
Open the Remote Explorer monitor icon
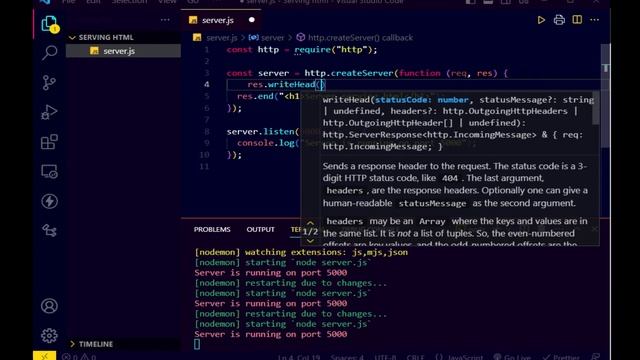coord(49,171)
